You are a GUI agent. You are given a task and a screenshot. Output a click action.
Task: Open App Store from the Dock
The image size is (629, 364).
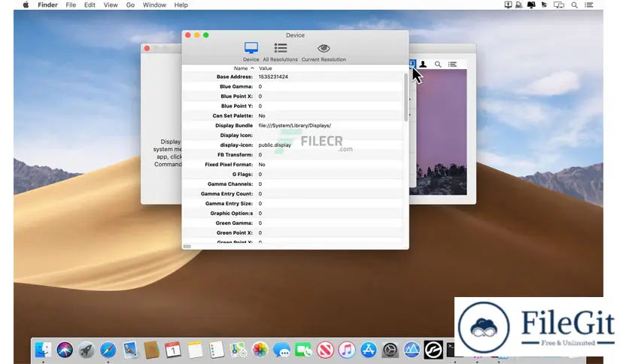(368, 350)
